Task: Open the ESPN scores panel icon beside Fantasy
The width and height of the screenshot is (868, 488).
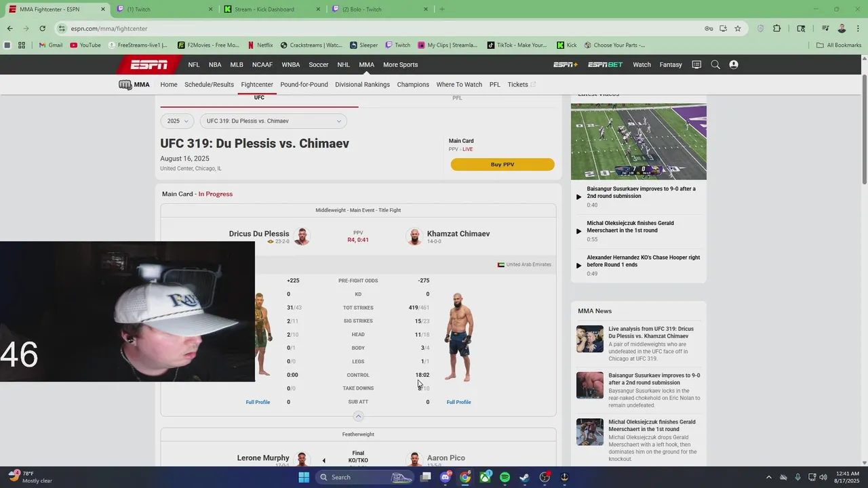Action: (696, 64)
